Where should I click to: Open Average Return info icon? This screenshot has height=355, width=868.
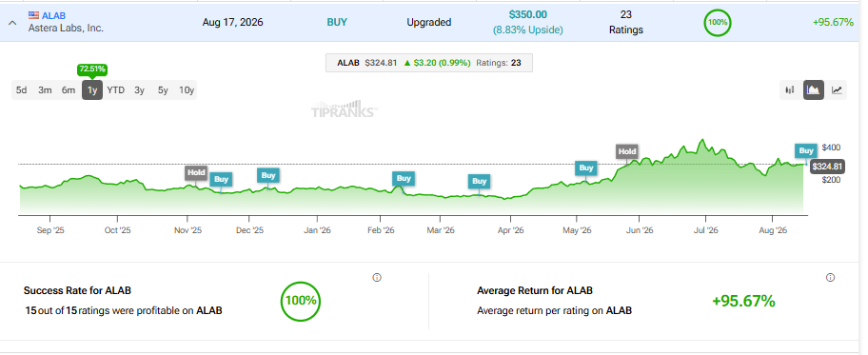[x=830, y=278]
